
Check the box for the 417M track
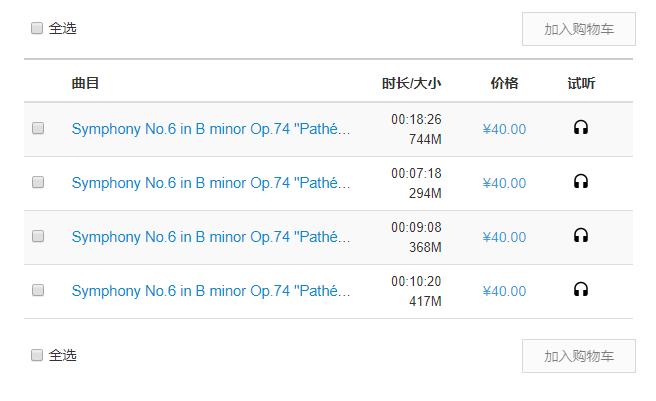click(x=38, y=290)
